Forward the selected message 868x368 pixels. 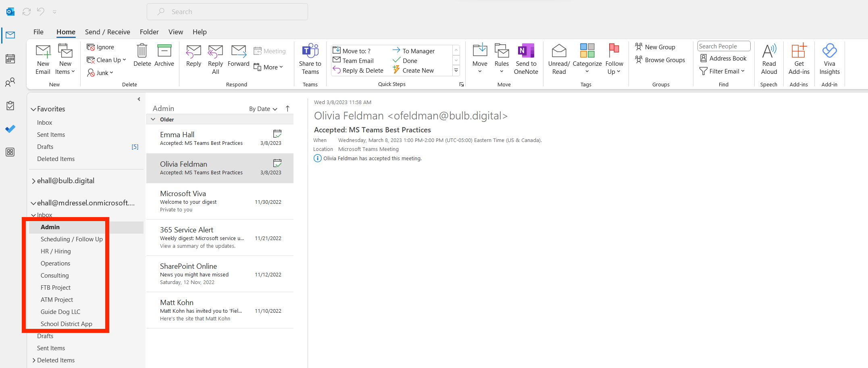238,59
